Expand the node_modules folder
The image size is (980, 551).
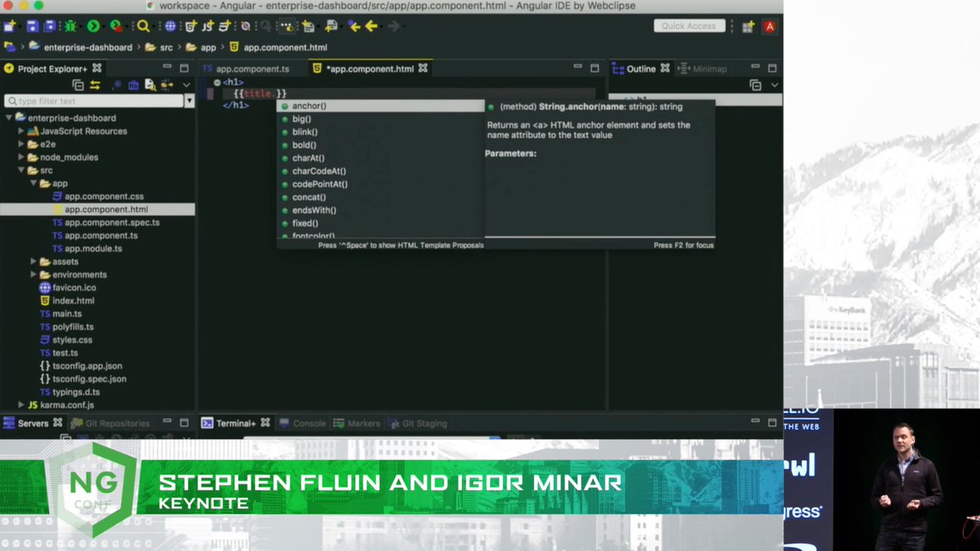pos(21,158)
